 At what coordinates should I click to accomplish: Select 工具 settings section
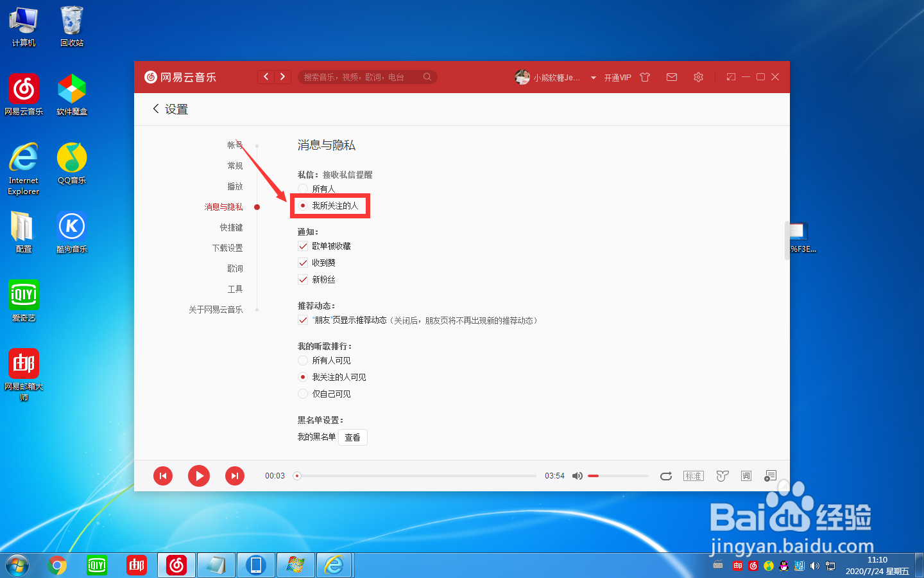(235, 289)
